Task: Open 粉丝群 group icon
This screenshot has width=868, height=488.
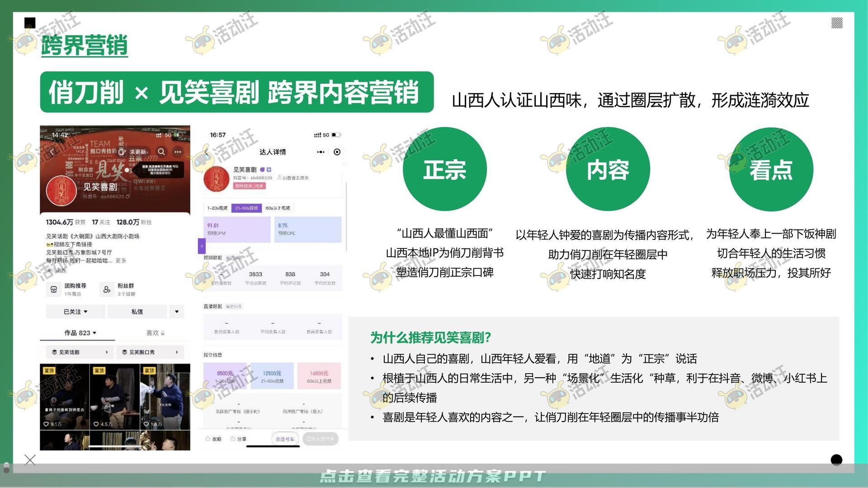Action: 107,290
